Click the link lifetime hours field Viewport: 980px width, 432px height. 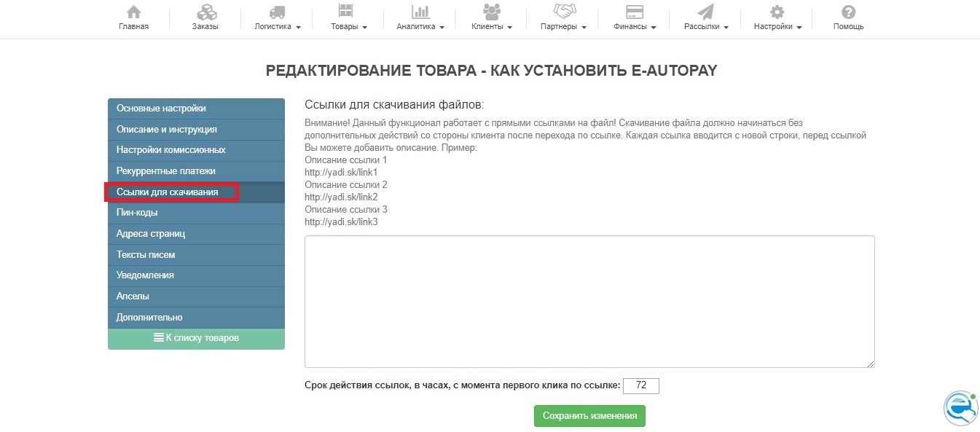click(640, 386)
